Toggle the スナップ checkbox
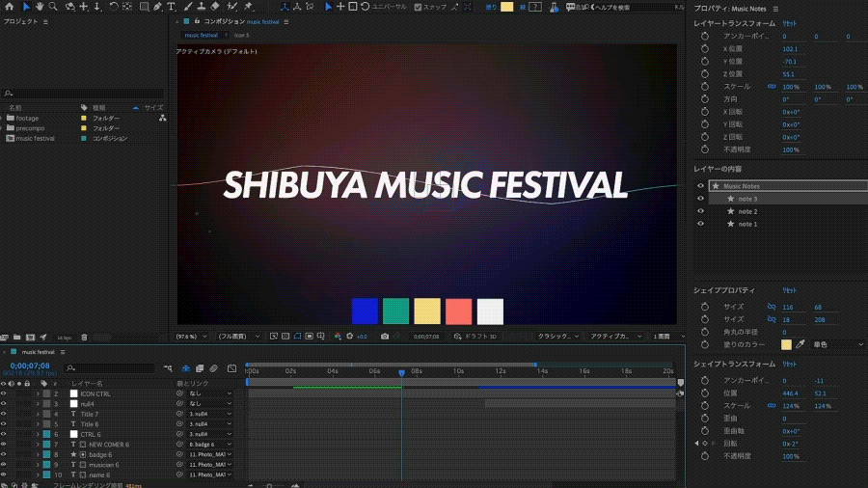 [x=418, y=7]
